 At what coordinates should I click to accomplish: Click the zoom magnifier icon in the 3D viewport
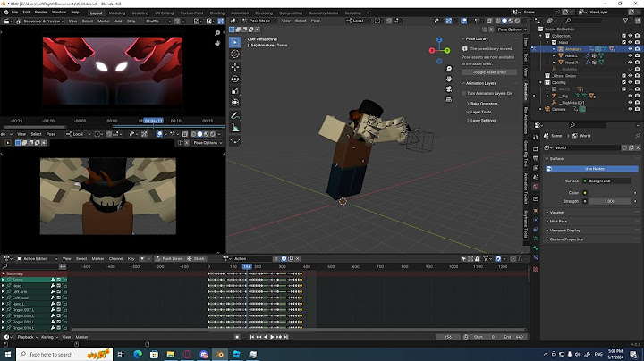coord(449,69)
